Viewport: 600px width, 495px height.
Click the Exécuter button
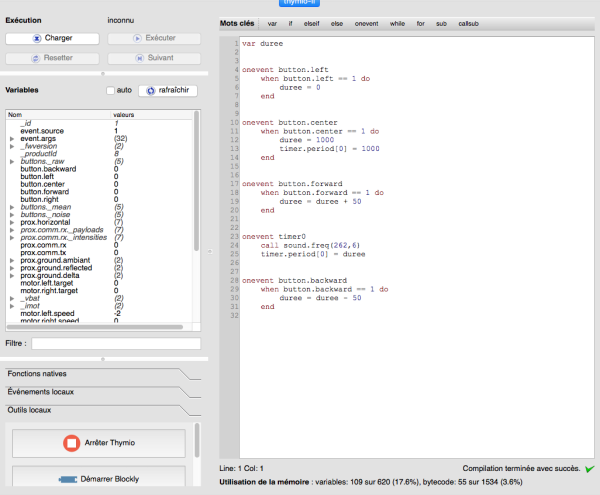[154, 38]
